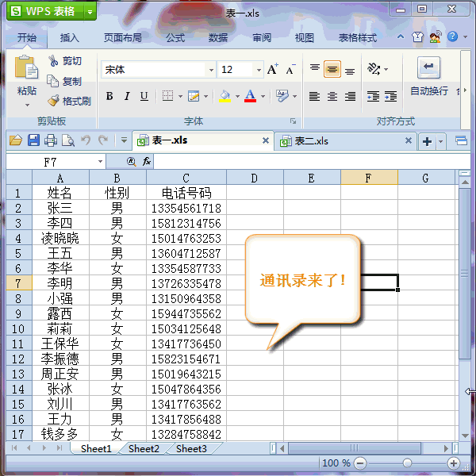
Task: Click the insert function fx icon
Action: click(x=147, y=161)
